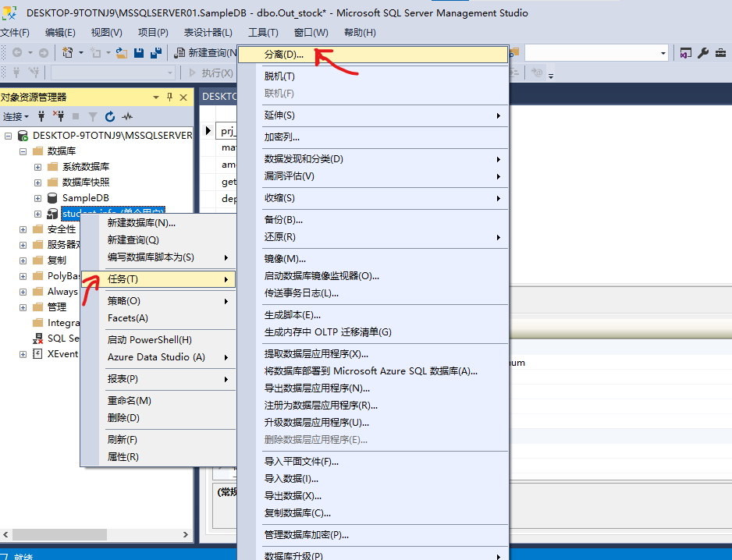Click the toolbar overflow options arrow

pyautogui.click(x=551, y=76)
